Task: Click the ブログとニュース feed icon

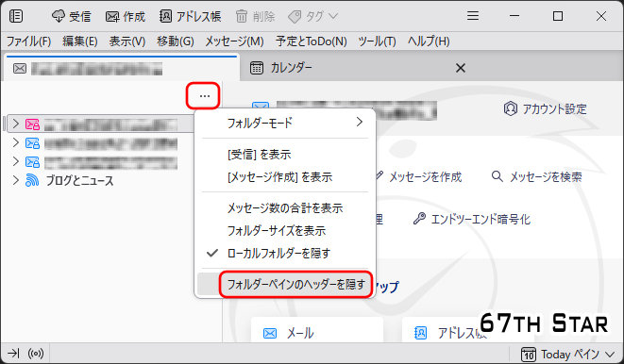Action: point(32,180)
